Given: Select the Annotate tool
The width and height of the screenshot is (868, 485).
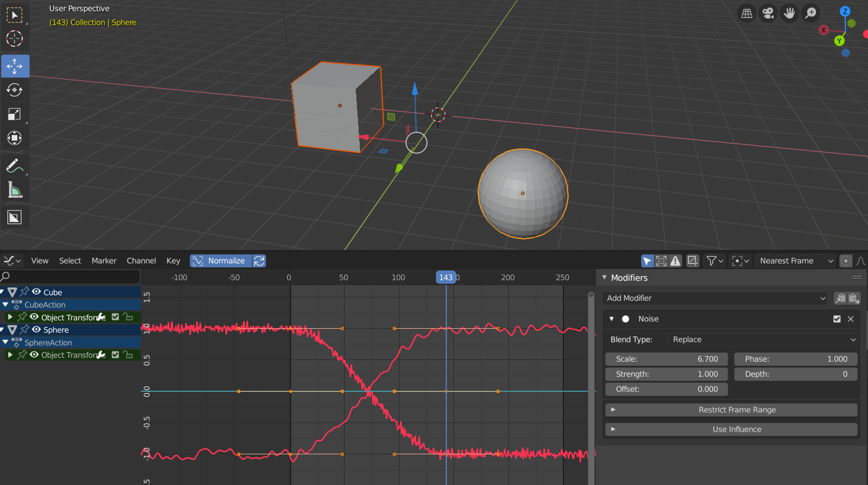Looking at the screenshot, I should pyautogui.click(x=15, y=166).
